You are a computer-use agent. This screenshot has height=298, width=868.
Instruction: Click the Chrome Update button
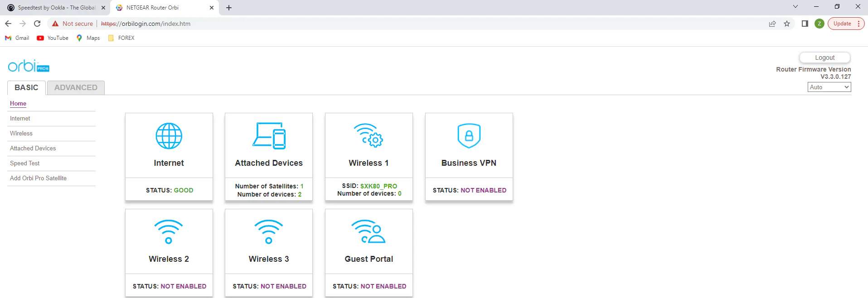pyautogui.click(x=842, y=24)
